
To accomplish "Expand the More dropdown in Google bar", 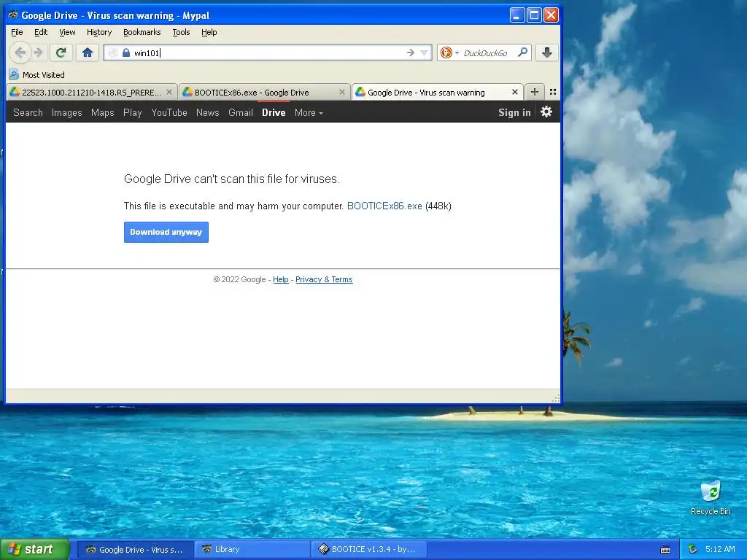I will point(309,112).
